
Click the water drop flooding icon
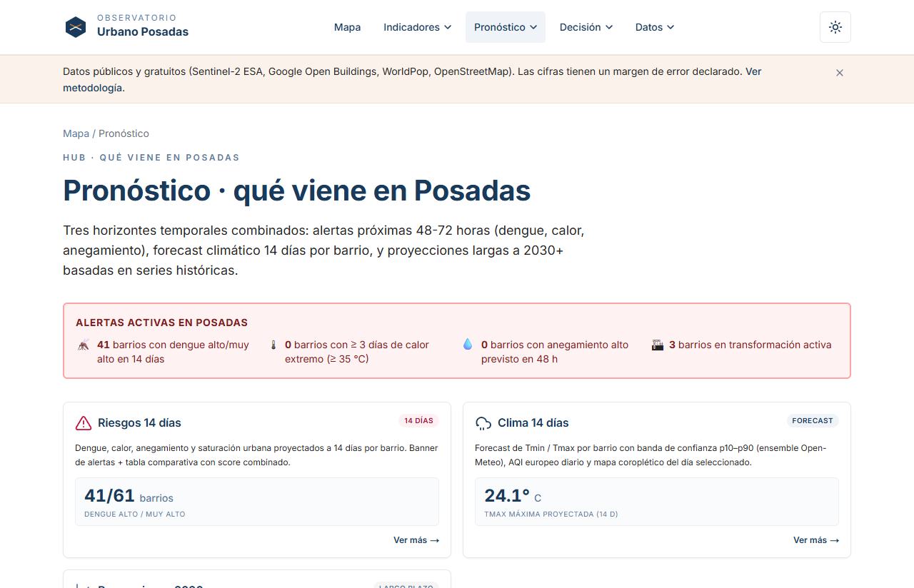tap(468, 345)
